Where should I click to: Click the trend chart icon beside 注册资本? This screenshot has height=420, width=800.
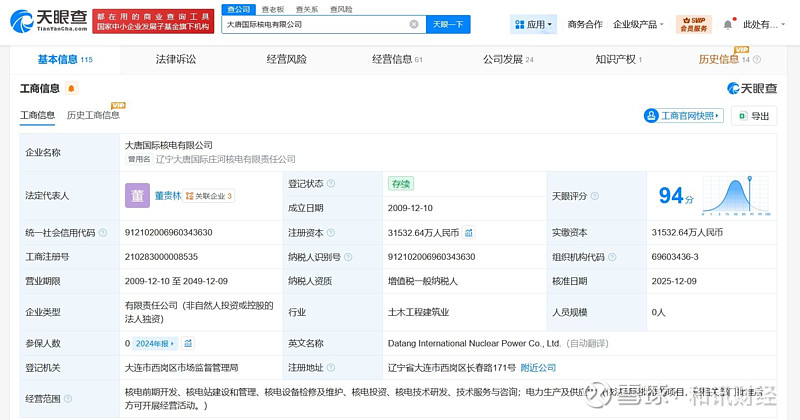coord(468,232)
